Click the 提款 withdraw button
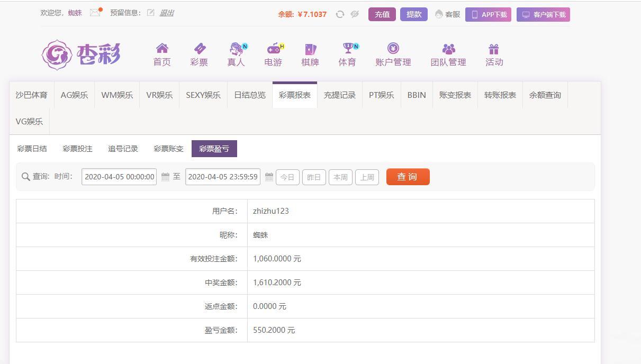The image size is (641, 364). (414, 14)
